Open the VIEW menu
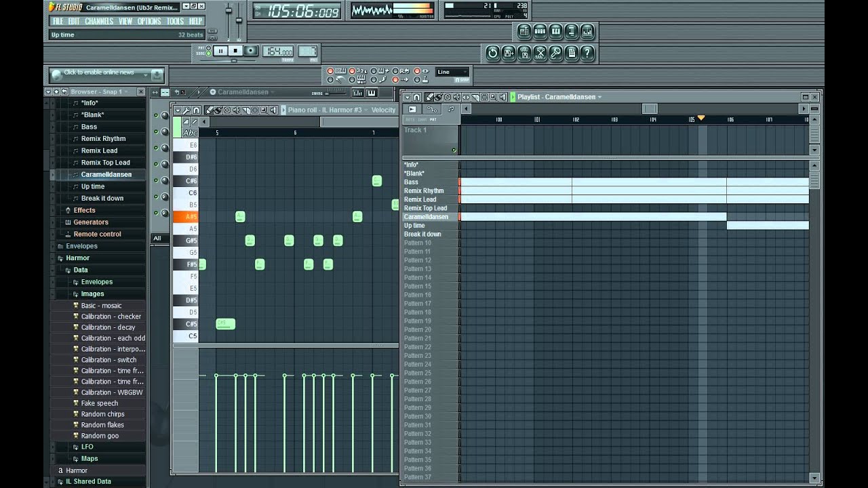 point(125,22)
